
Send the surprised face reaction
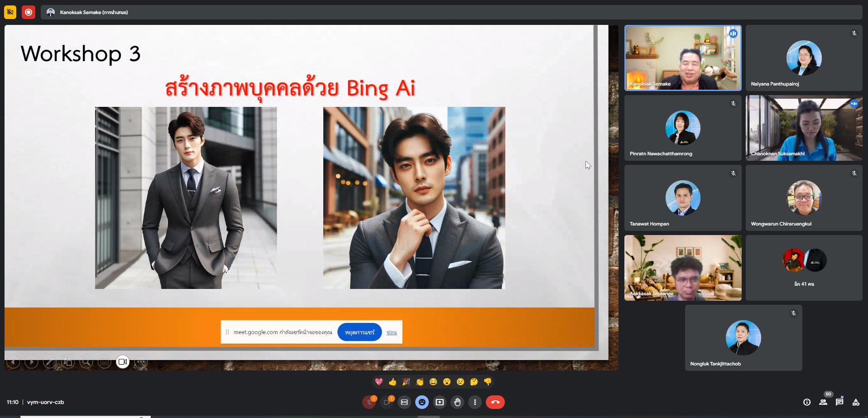coord(447,382)
